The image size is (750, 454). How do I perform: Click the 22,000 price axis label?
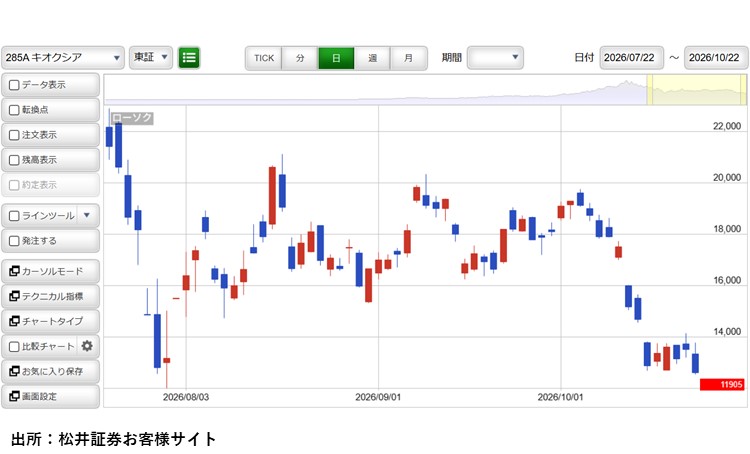tap(727, 126)
